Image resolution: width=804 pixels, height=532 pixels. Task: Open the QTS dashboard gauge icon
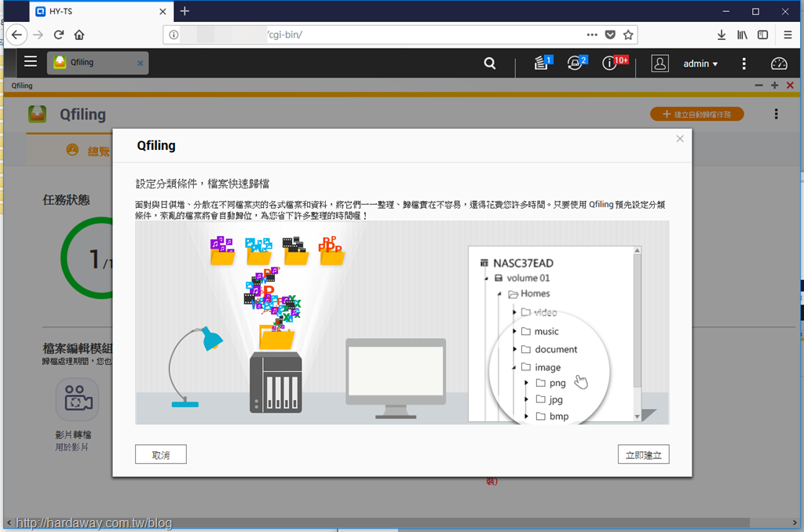point(779,64)
